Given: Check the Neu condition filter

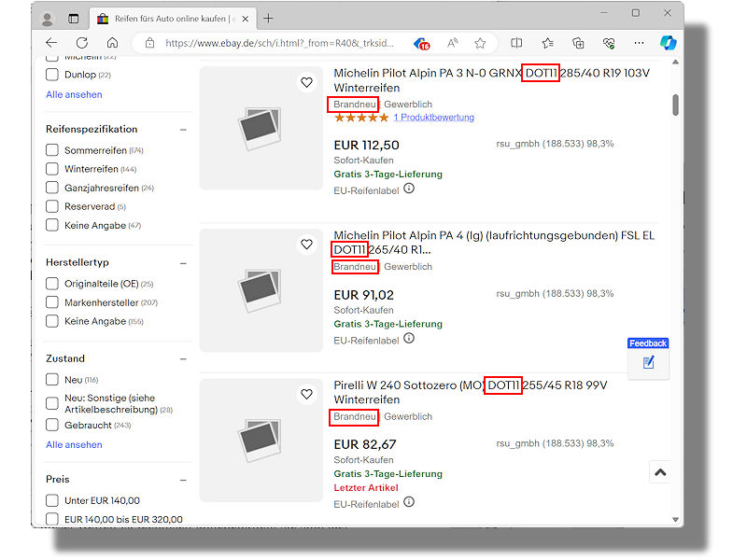Looking at the screenshot, I should pos(52,380).
